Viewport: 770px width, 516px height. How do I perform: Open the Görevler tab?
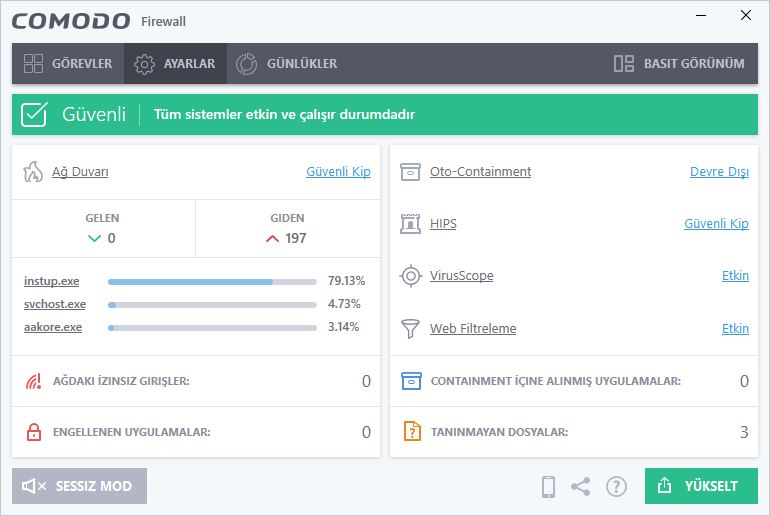(68, 63)
